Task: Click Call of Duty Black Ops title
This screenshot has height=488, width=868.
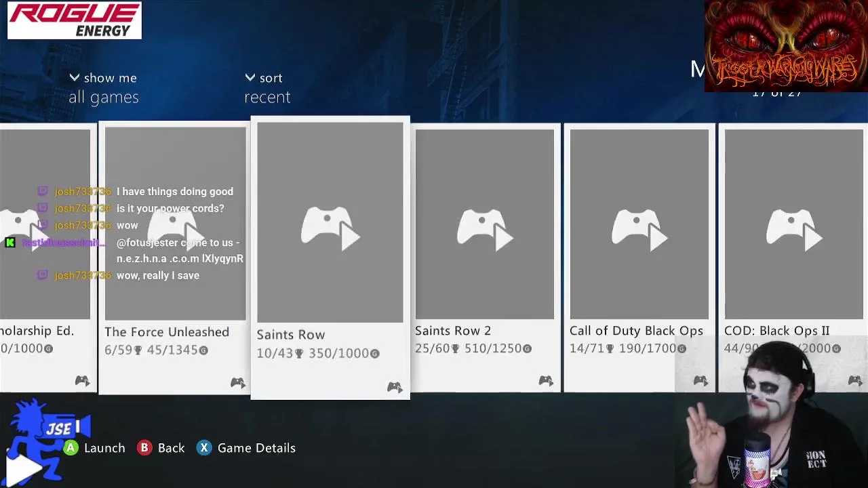Action: tap(636, 331)
